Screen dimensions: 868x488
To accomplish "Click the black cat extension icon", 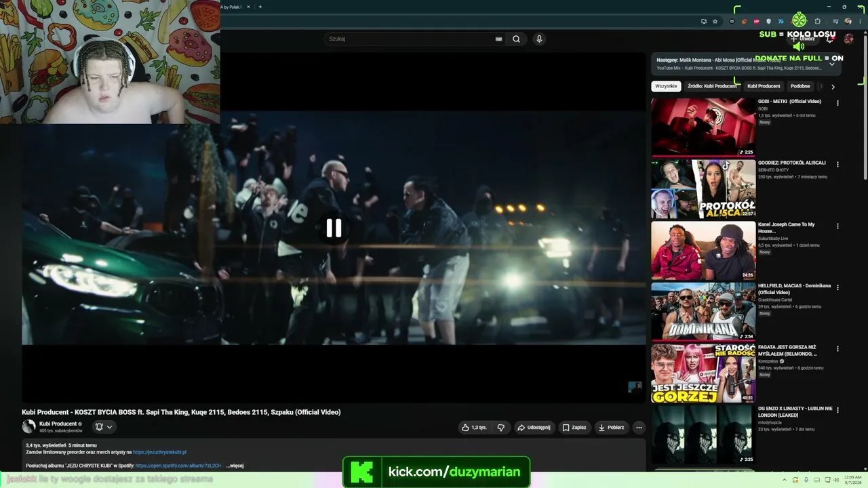I will [732, 21].
